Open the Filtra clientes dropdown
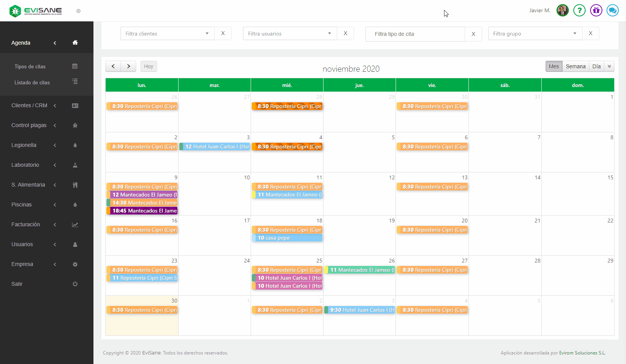626x364 pixels. tap(167, 34)
